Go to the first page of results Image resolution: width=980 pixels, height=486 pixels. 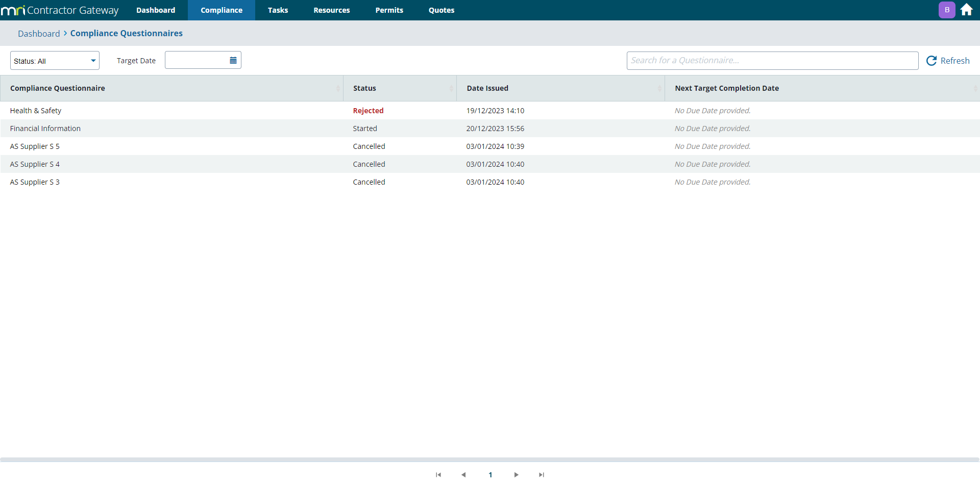pyautogui.click(x=438, y=475)
